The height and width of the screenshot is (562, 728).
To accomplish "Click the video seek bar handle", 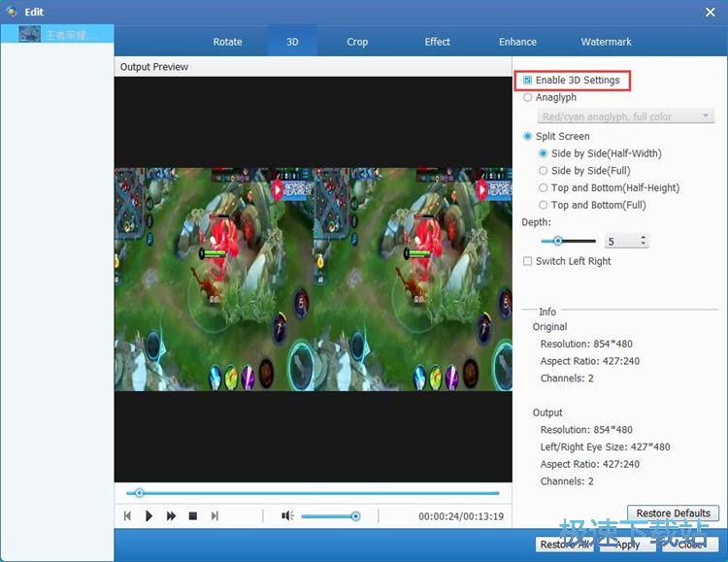I will tap(139, 493).
